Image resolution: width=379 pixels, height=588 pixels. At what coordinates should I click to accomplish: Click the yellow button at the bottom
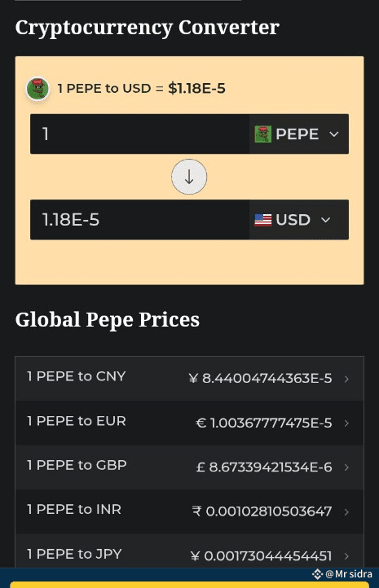click(189, 585)
